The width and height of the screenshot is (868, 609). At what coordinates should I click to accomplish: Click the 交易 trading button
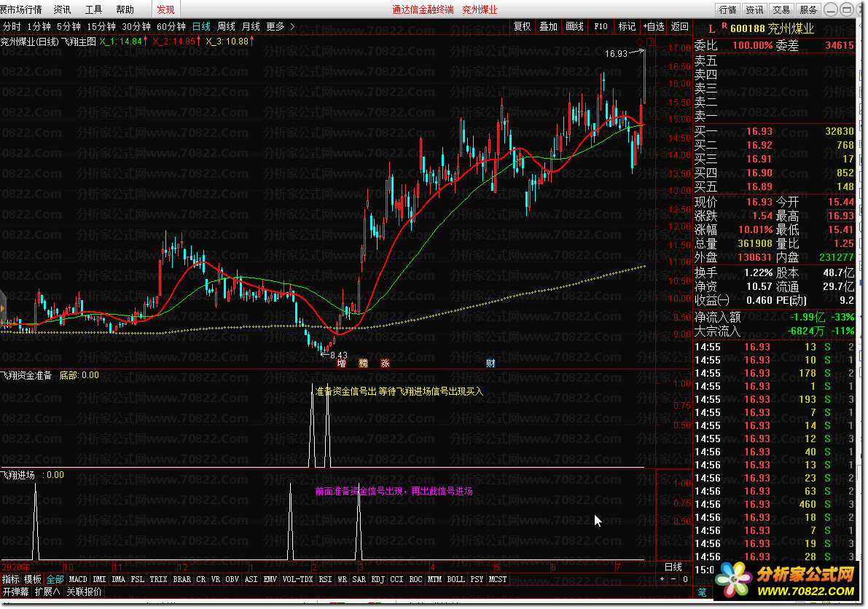click(x=781, y=9)
